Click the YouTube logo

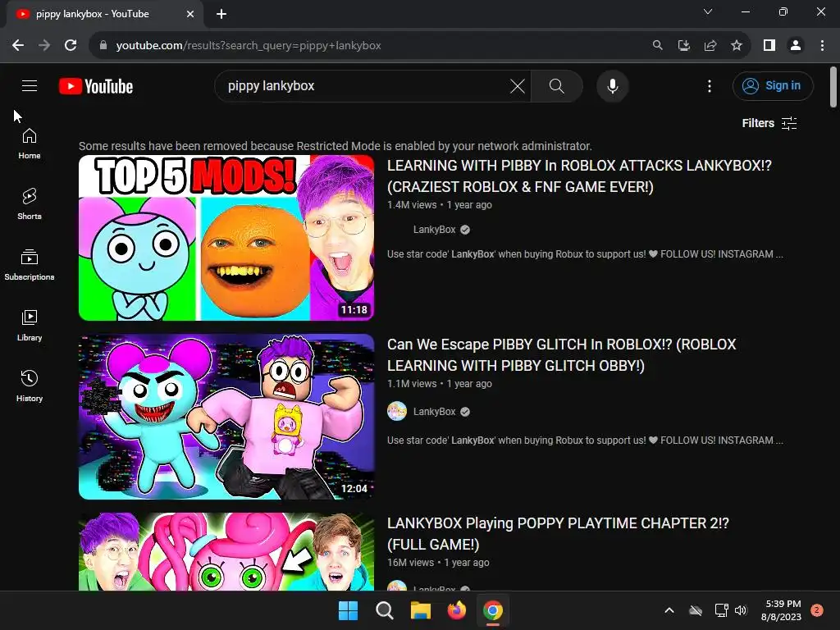coord(96,86)
